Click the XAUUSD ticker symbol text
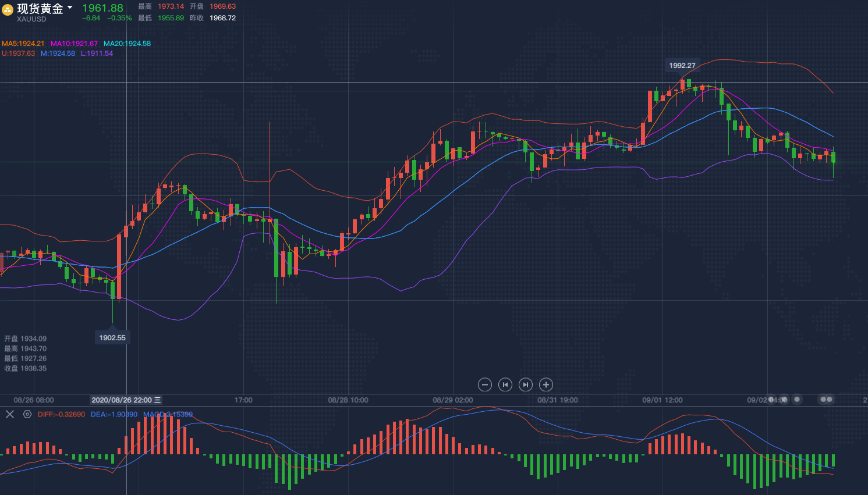Viewport: 868px width, 495px height. coord(31,19)
